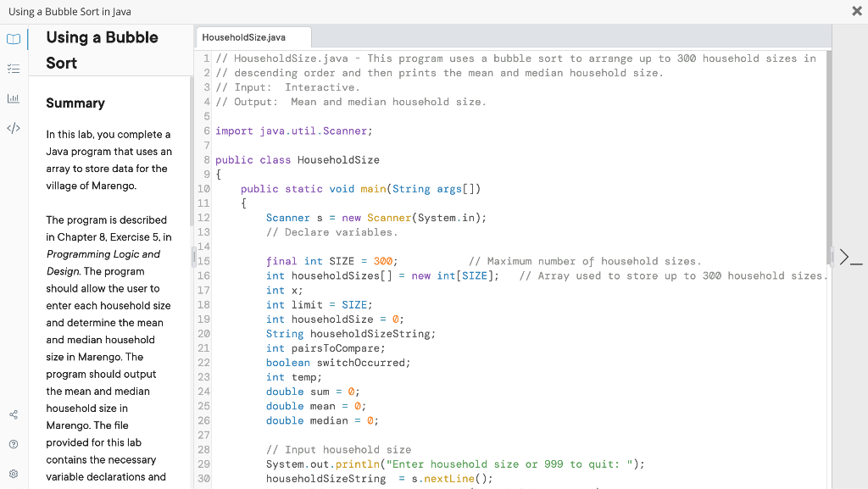Open the code editor view icon
This screenshot has width=868, height=489.
click(x=14, y=128)
